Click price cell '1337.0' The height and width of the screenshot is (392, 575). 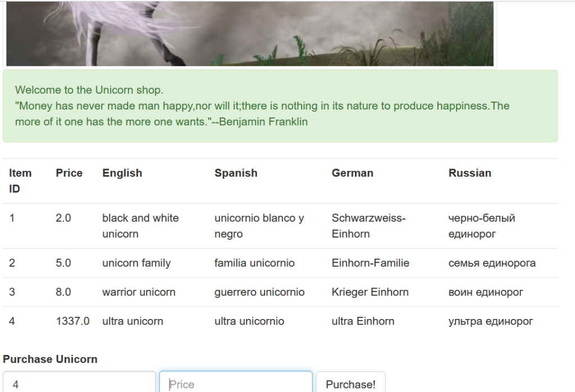coord(72,321)
